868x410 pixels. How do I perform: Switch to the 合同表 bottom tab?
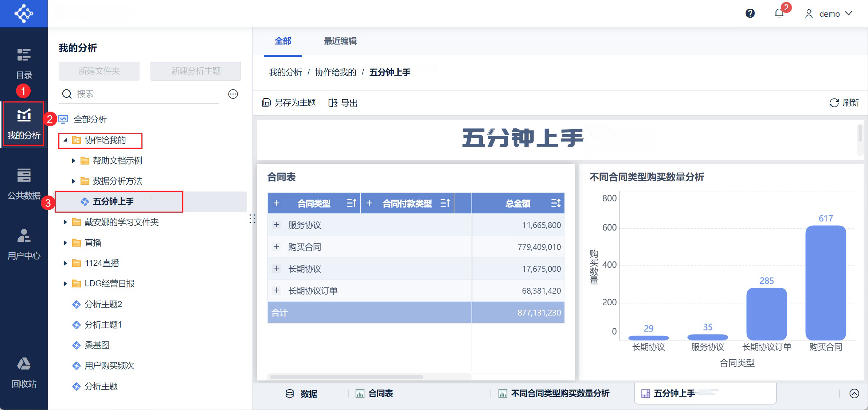tap(374, 394)
